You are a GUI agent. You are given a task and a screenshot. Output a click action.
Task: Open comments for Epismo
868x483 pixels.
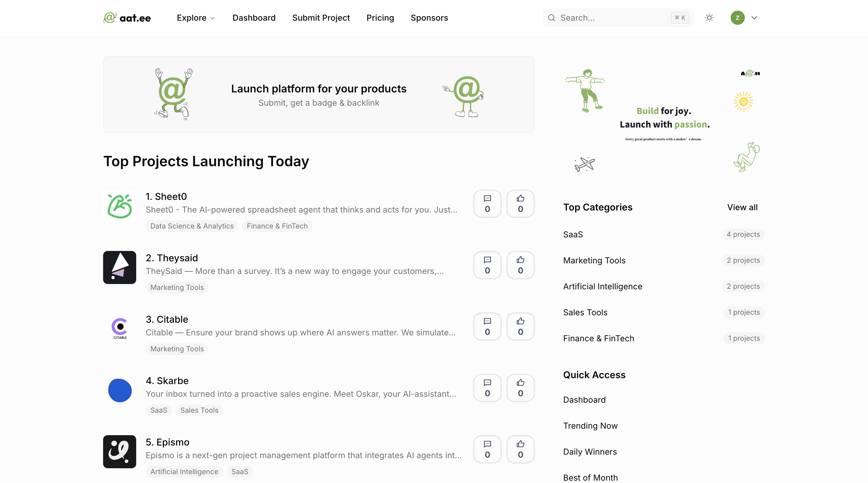pos(487,449)
